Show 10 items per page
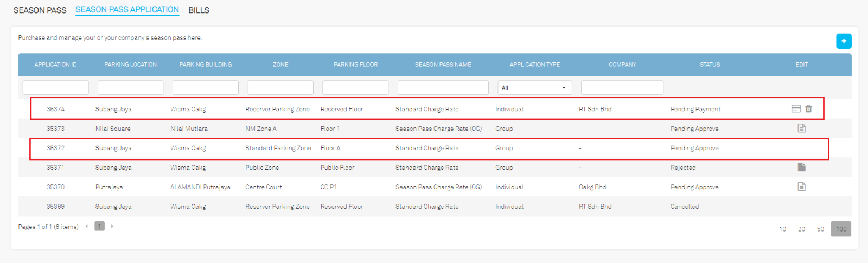The height and width of the screenshot is (263, 868). click(782, 229)
